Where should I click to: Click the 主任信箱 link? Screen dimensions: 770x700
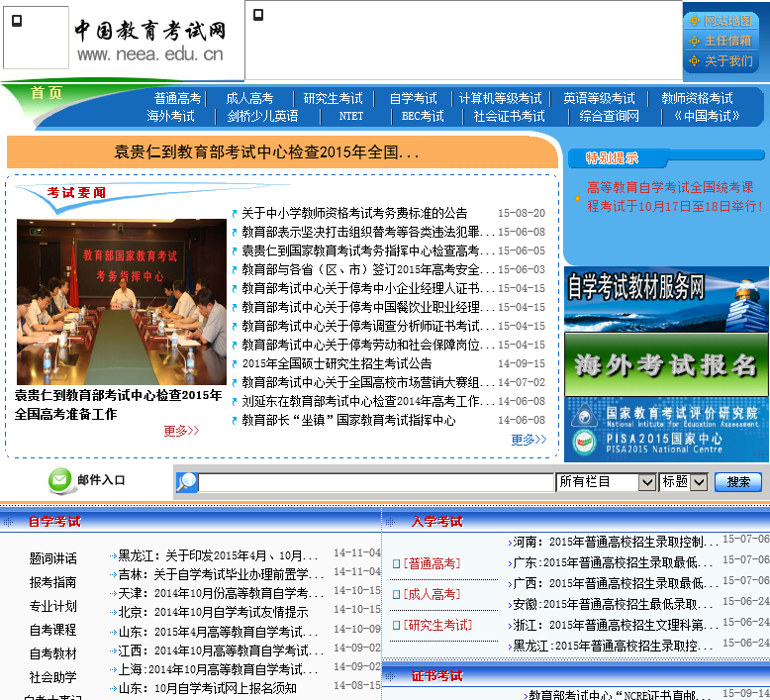click(727, 41)
